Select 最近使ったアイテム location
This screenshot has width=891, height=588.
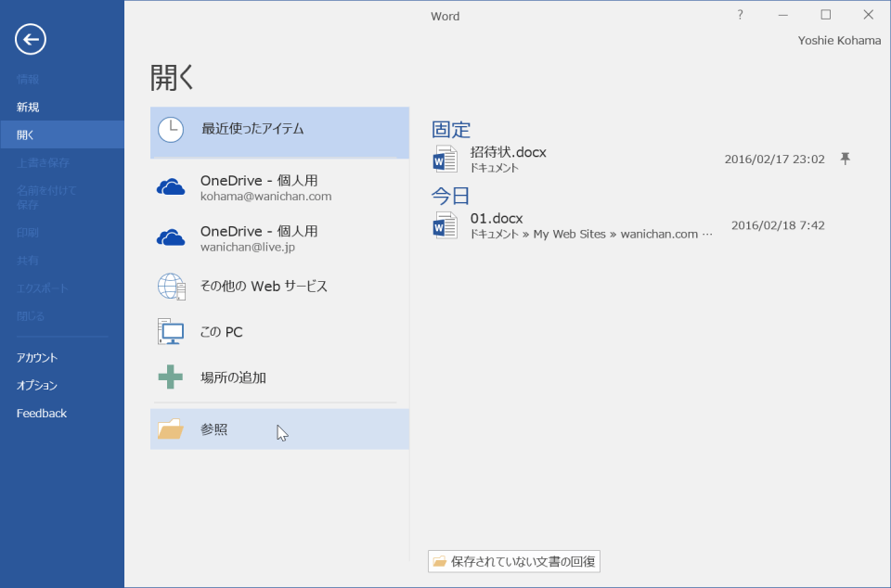pyautogui.click(x=279, y=133)
